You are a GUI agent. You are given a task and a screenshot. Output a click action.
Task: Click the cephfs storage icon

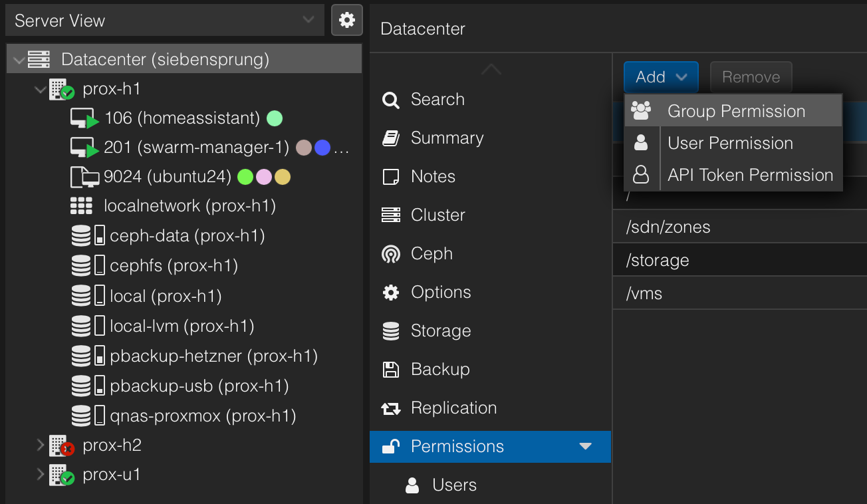(x=88, y=266)
